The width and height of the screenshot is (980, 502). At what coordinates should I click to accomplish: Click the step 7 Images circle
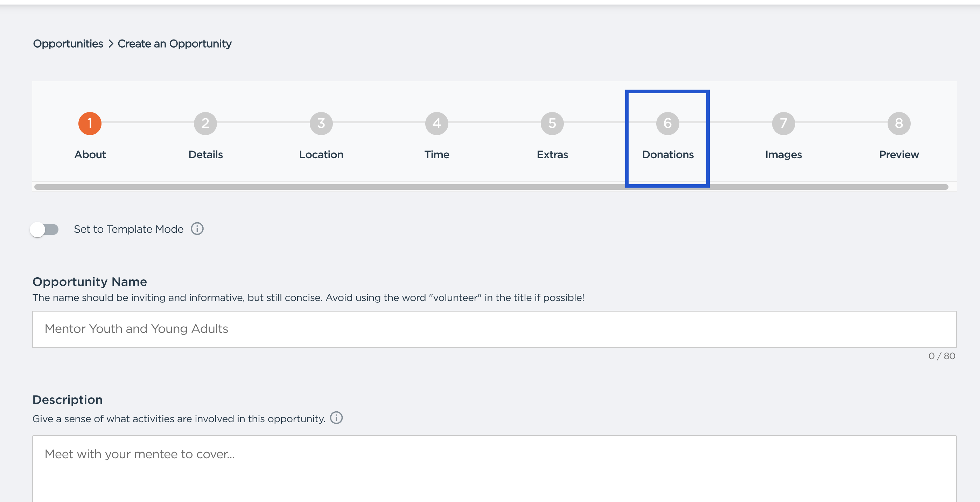coord(783,123)
